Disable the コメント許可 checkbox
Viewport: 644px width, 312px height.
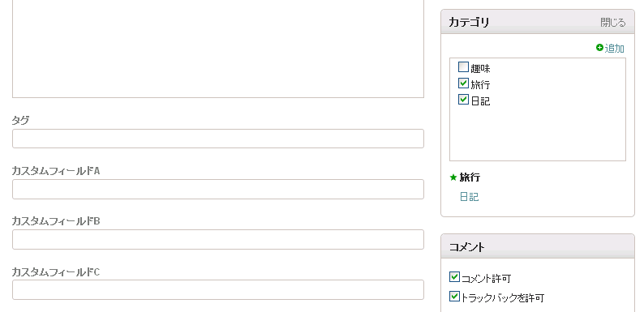(454, 277)
